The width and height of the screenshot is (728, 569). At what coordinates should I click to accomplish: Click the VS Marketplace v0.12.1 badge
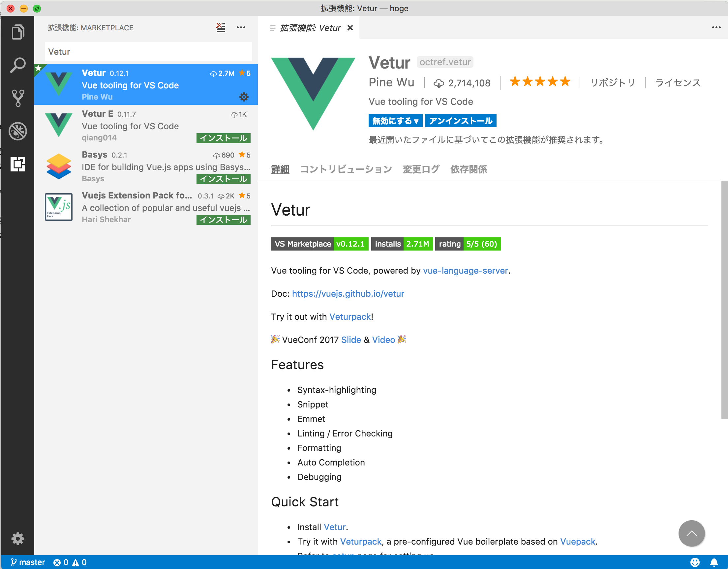[x=320, y=244]
